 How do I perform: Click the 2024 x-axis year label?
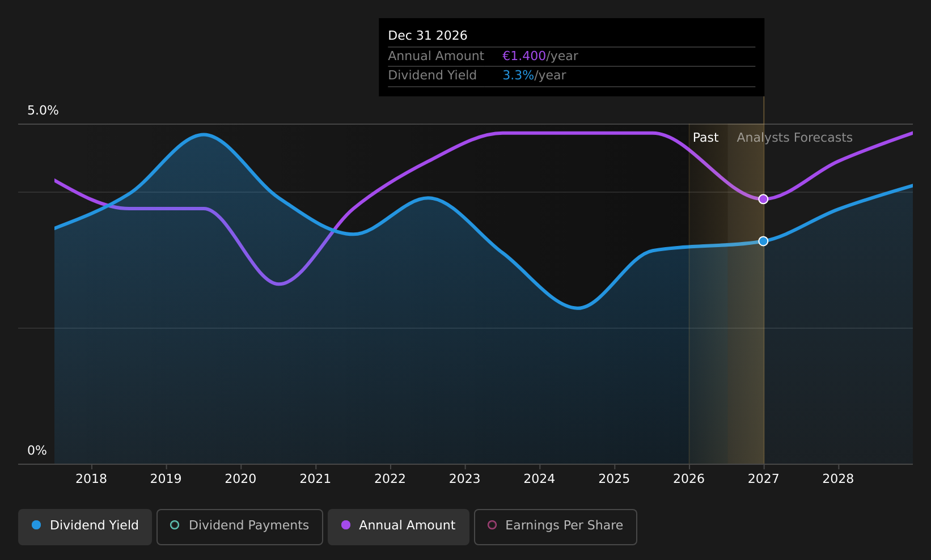click(x=539, y=479)
